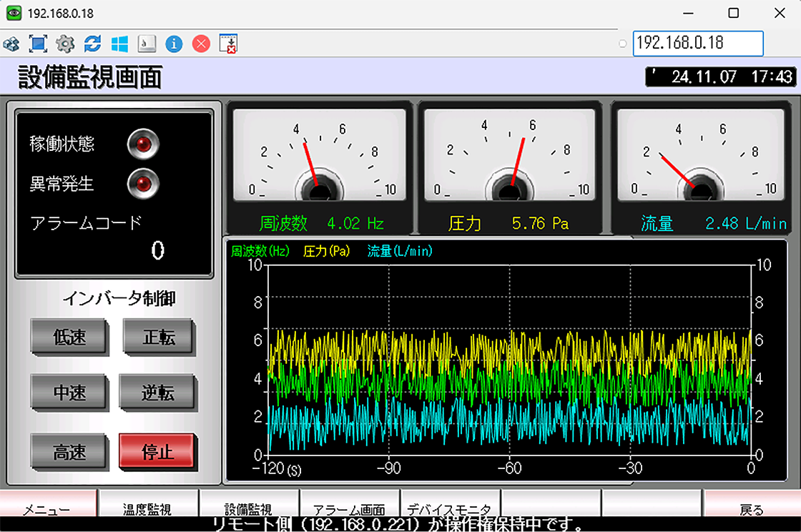The image size is (801, 532).
Task: Click the 稼働状態 indicator lamp
Action: (142, 144)
